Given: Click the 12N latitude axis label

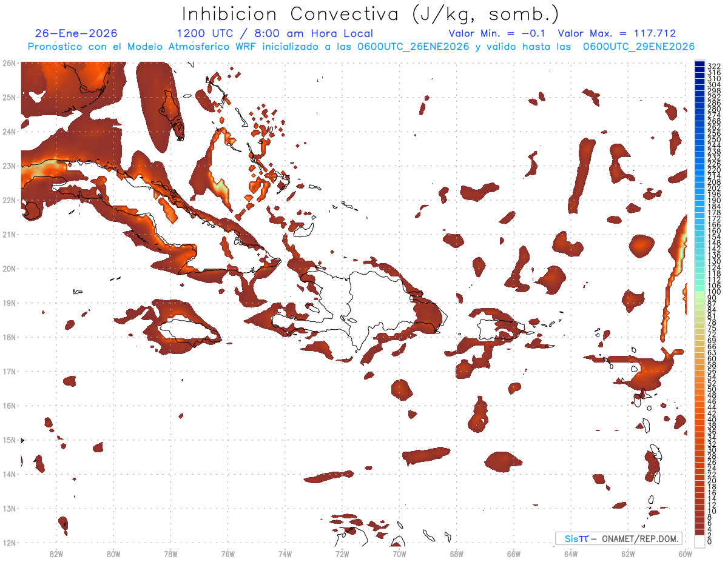Looking at the screenshot, I should coord(8,543).
